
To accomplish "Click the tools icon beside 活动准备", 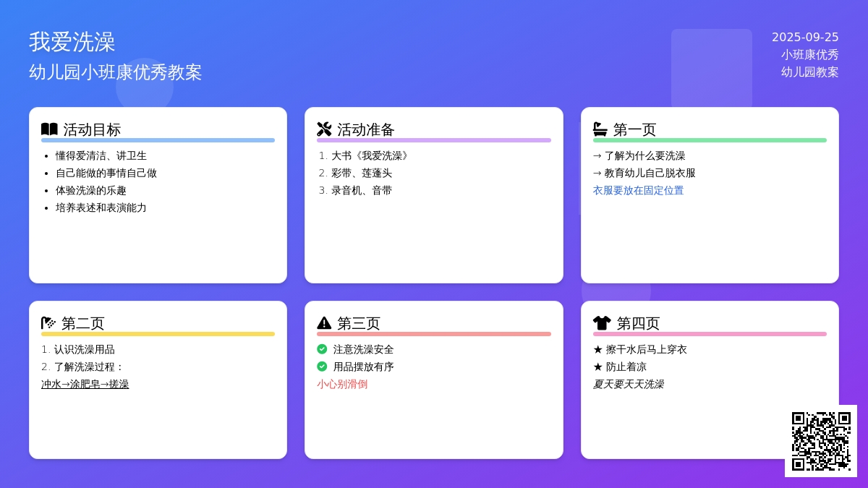I will click(324, 129).
